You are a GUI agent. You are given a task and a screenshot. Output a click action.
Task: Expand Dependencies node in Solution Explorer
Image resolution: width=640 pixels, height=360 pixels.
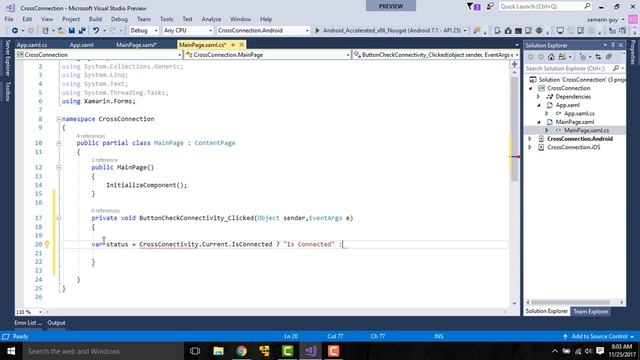pos(538,97)
